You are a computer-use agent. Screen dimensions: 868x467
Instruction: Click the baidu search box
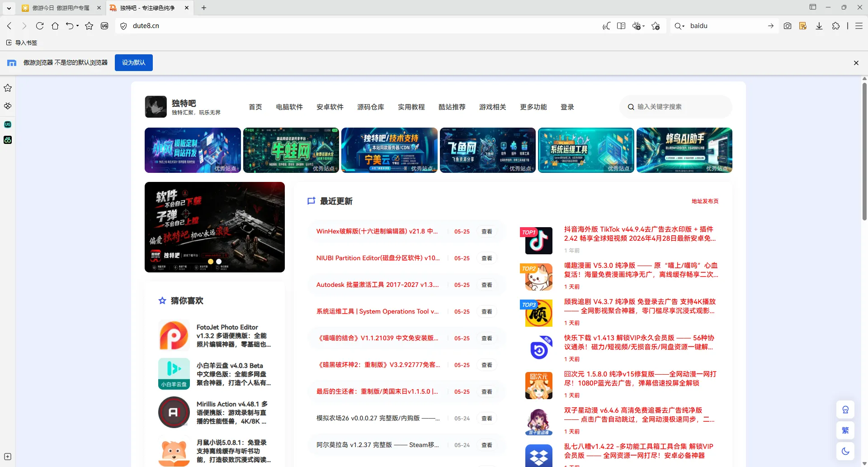coord(725,26)
